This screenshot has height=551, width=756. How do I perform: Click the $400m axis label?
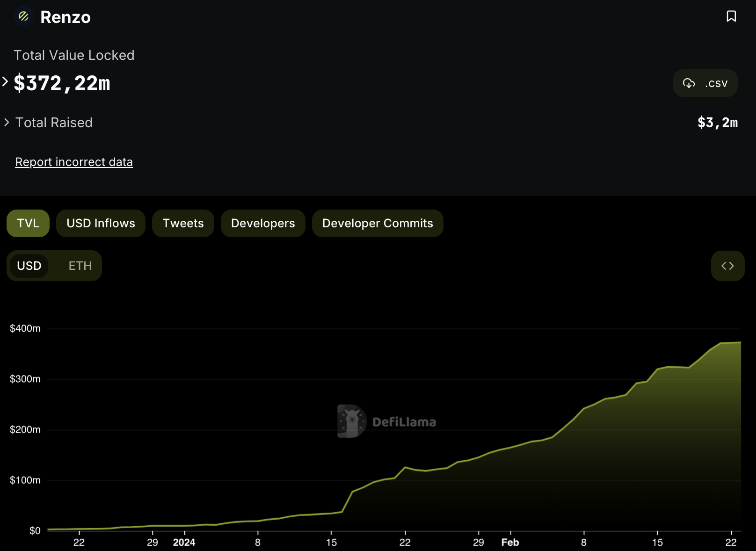(x=25, y=328)
